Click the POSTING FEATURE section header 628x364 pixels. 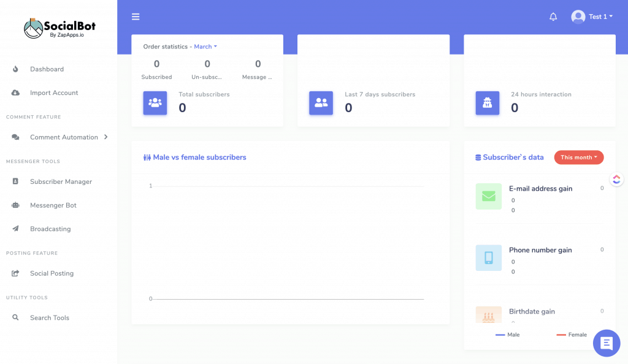(x=32, y=253)
